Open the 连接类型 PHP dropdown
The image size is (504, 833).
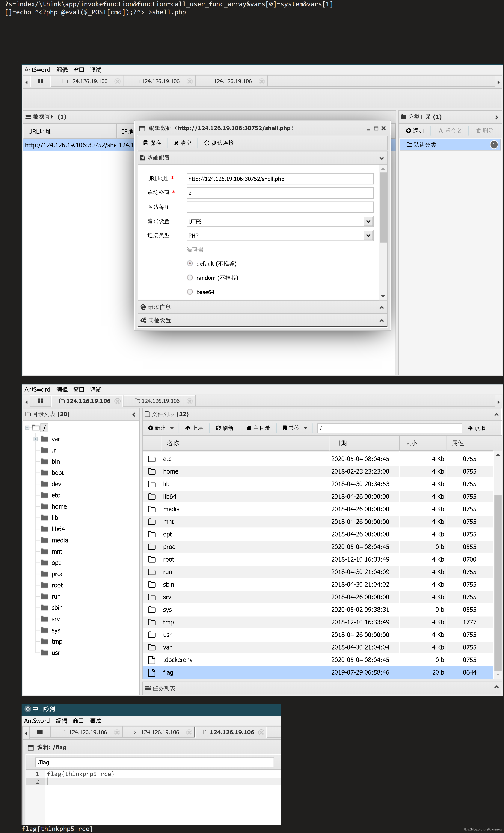(x=368, y=235)
